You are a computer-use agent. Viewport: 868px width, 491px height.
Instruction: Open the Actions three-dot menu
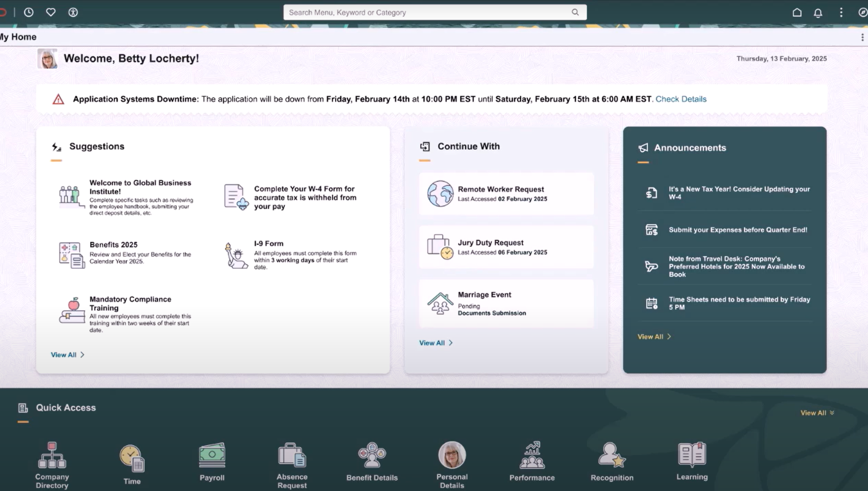pos(841,12)
